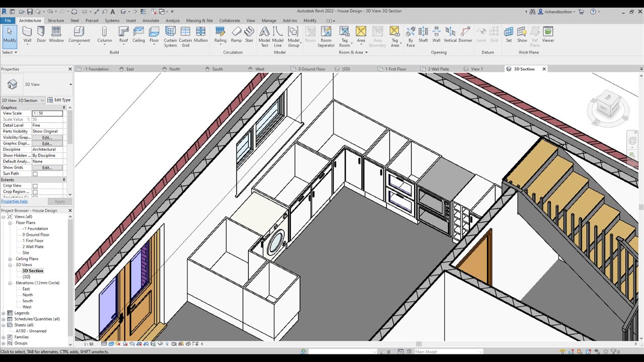Open the Annotate ribbon tab
The width and height of the screenshot is (644, 362).
pyautogui.click(x=151, y=21)
